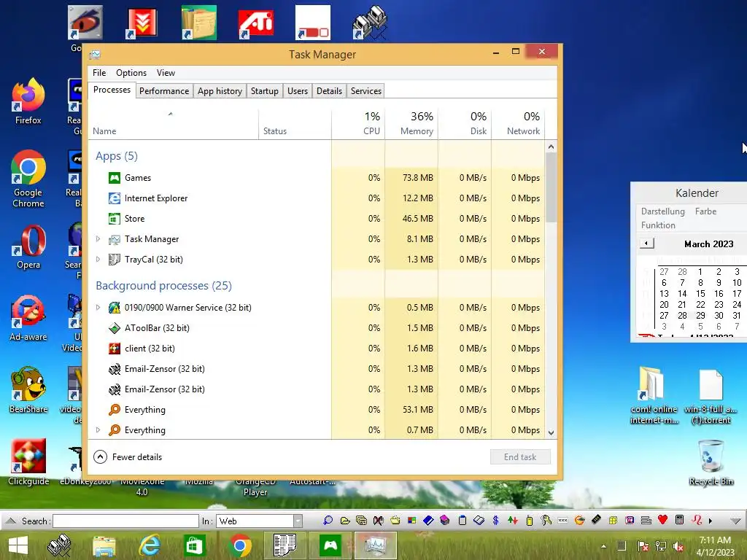747x560 pixels.
Task: Open the File menu
Action: 99,73
